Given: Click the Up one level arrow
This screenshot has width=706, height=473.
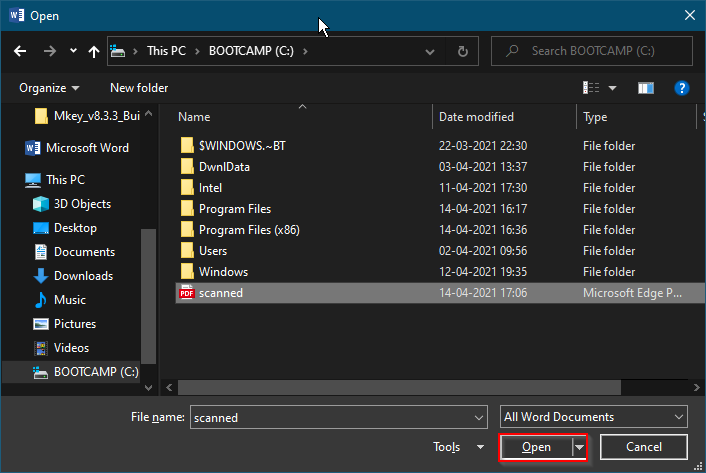Looking at the screenshot, I should (x=93, y=51).
